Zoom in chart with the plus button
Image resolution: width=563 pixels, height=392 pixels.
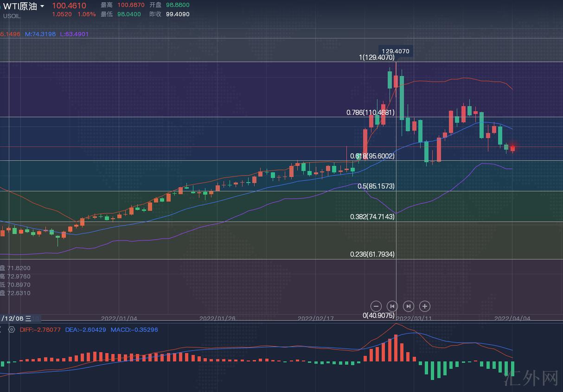(425, 306)
